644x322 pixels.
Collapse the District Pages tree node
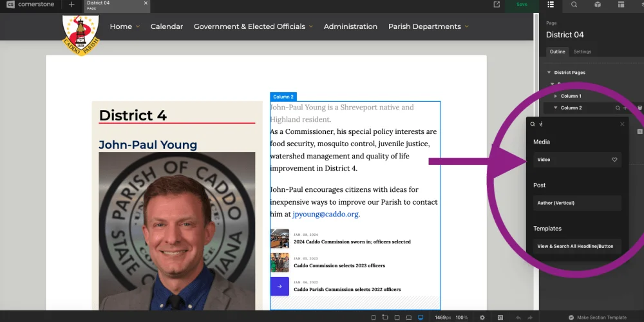(x=549, y=73)
